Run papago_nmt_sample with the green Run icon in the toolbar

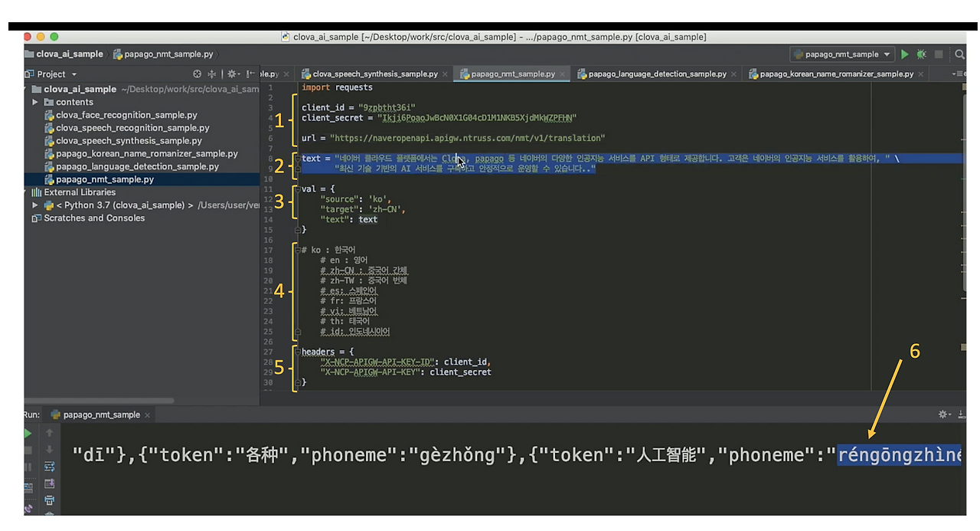tap(905, 54)
